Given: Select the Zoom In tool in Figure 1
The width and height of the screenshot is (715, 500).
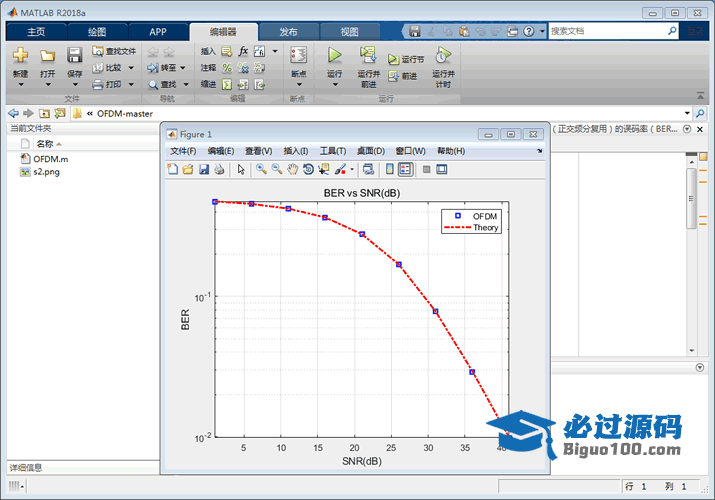Looking at the screenshot, I should pyautogui.click(x=261, y=169).
